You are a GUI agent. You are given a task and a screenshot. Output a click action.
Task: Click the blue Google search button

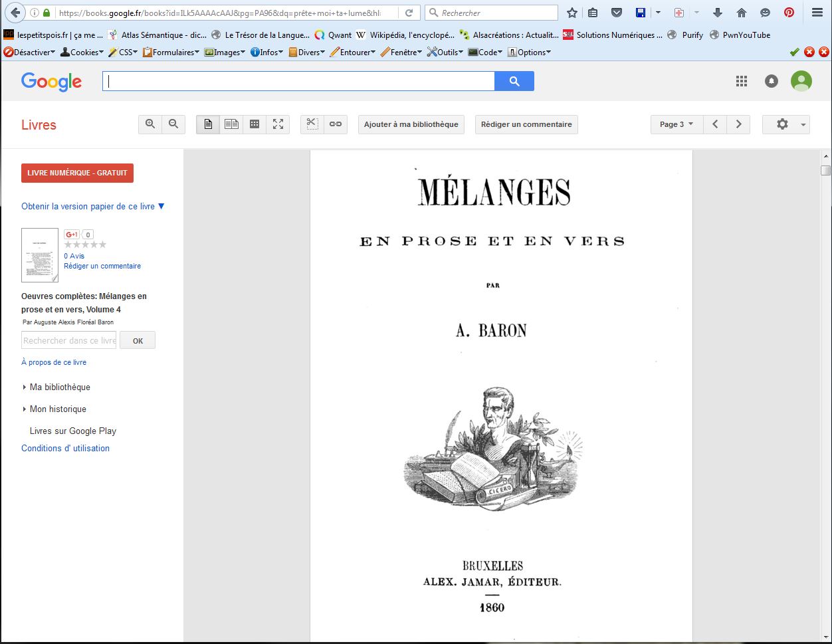tap(514, 81)
